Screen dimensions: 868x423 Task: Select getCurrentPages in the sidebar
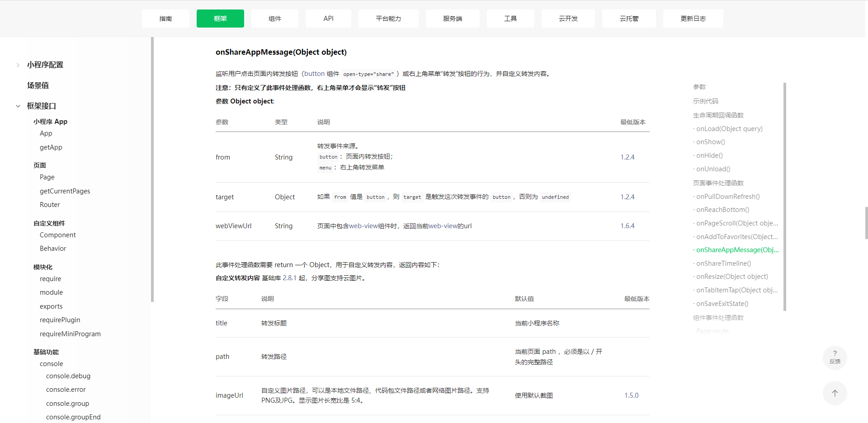(x=65, y=191)
